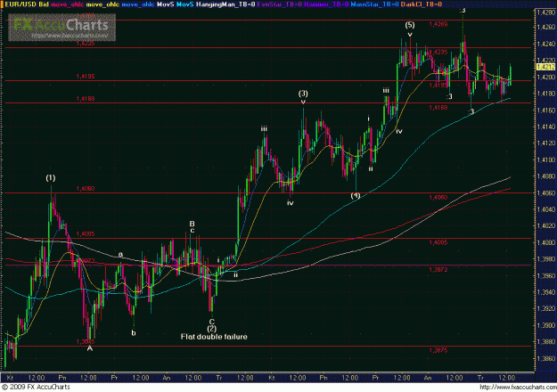
Task: Click the '© 2009 FX AccuCharts' copyright text
Action: click(36, 387)
